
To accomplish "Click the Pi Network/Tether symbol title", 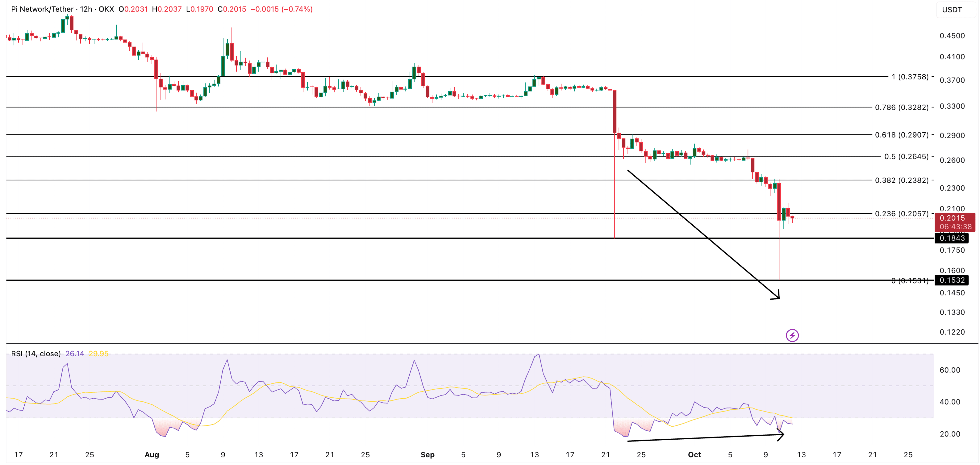I will click(42, 9).
